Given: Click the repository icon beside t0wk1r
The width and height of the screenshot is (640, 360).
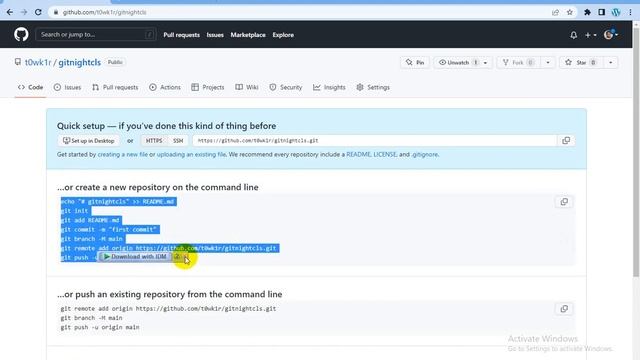Looking at the screenshot, I should (18, 62).
